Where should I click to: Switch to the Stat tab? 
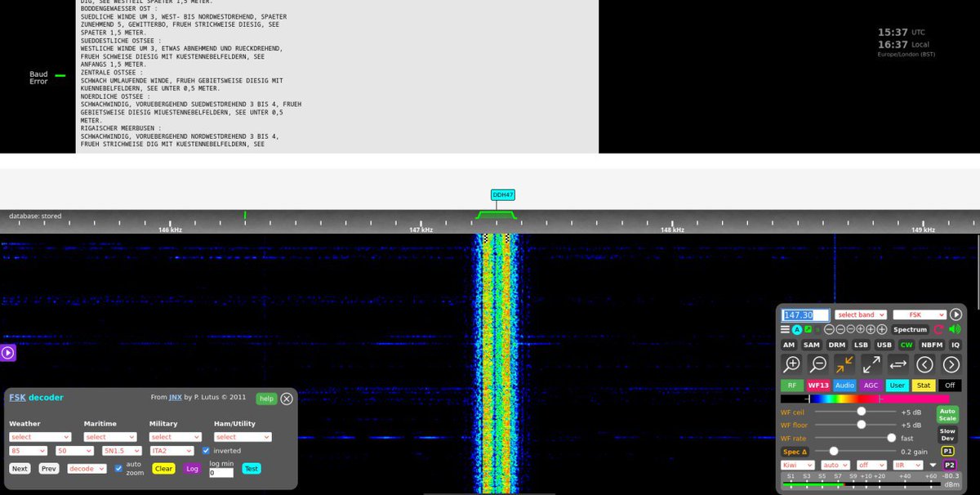coord(924,386)
